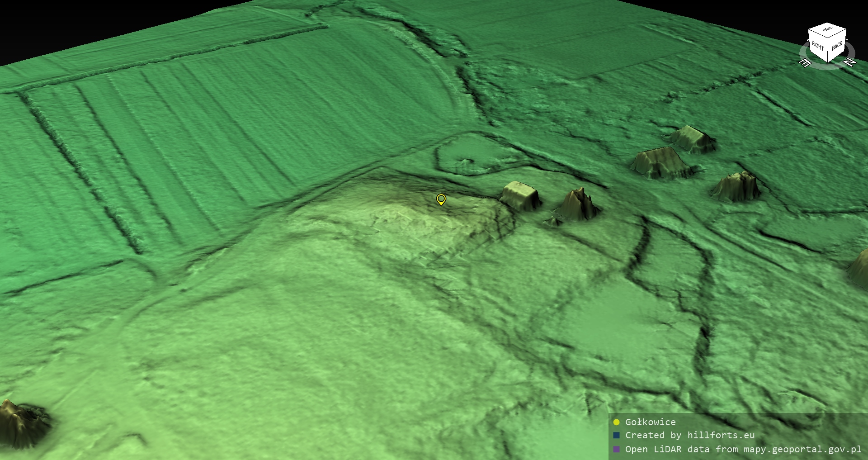The width and height of the screenshot is (868, 460).
Task: Click the N compass direction label
Action: point(849,62)
